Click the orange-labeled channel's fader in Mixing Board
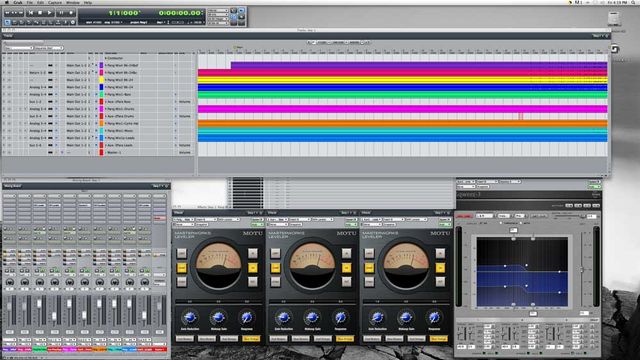Viewport: 640px width, 360px height. click(x=100, y=304)
